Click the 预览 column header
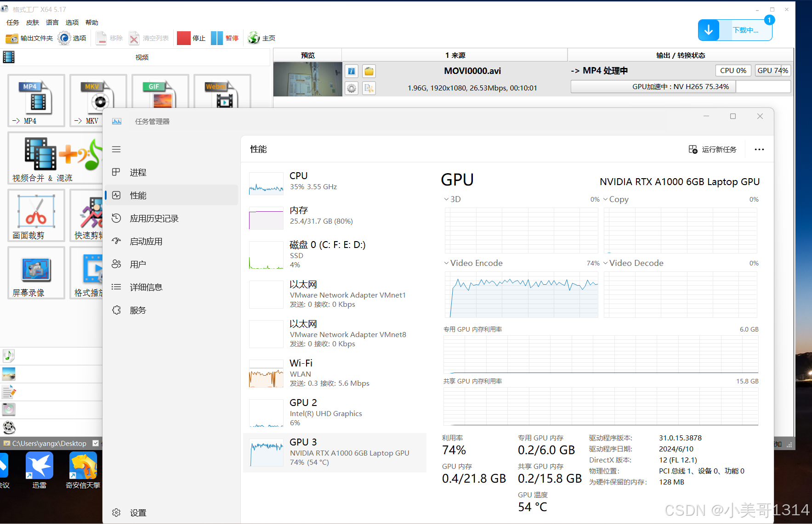 click(x=307, y=55)
